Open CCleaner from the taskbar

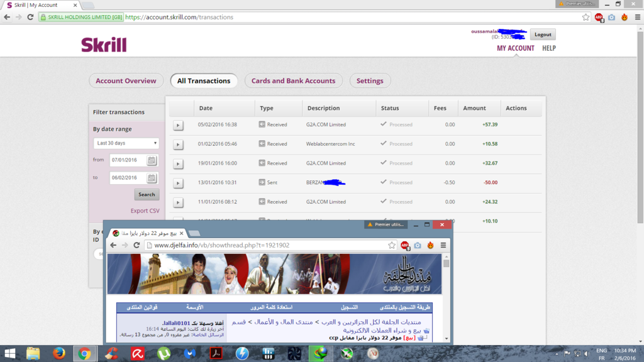pyautogui.click(x=111, y=353)
